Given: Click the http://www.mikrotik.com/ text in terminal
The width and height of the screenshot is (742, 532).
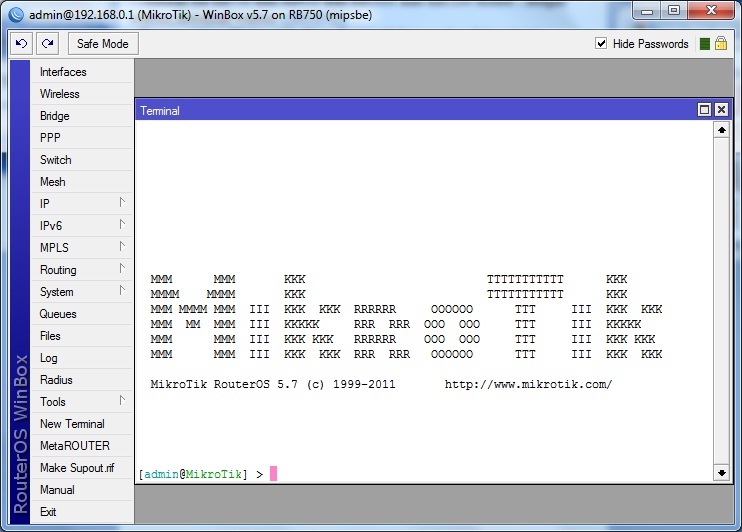Looking at the screenshot, I should [529, 384].
